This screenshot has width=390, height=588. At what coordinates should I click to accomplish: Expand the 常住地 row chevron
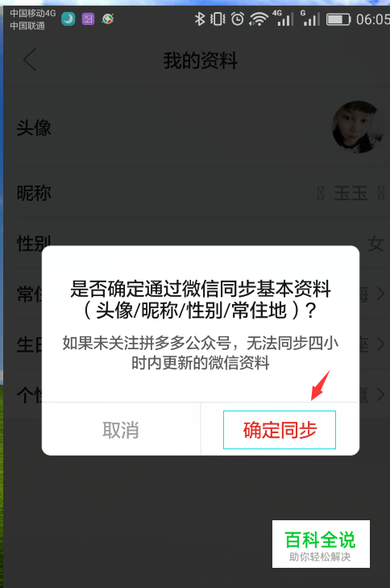[380, 294]
